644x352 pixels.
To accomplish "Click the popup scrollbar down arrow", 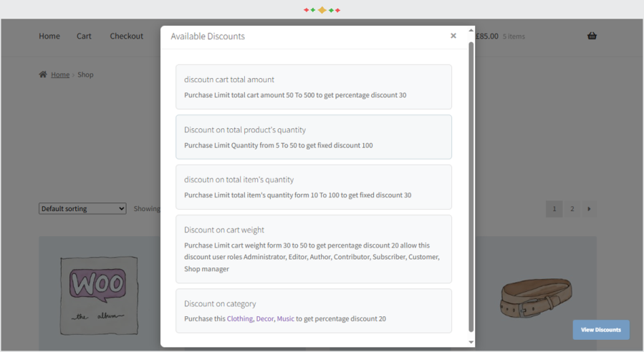I will [x=471, y=342].
